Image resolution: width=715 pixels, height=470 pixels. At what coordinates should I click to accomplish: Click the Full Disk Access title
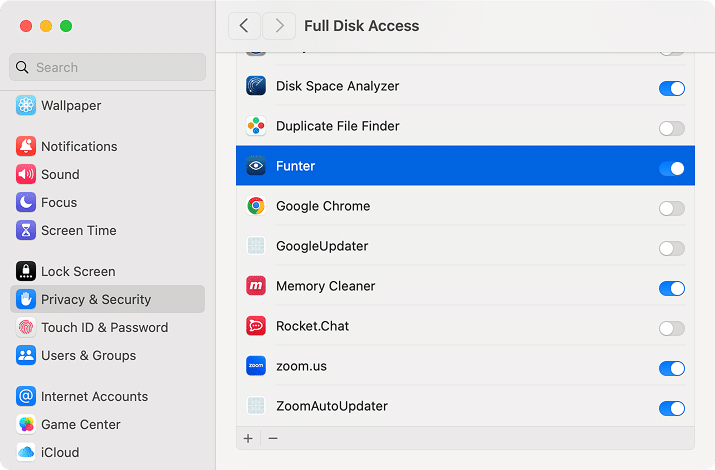coord(361,26)
